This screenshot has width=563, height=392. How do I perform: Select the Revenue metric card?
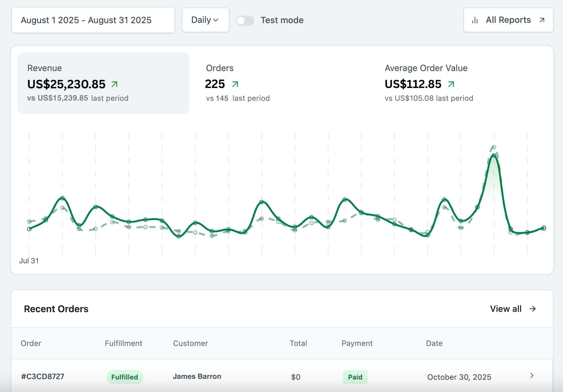(x=103, y=83)
